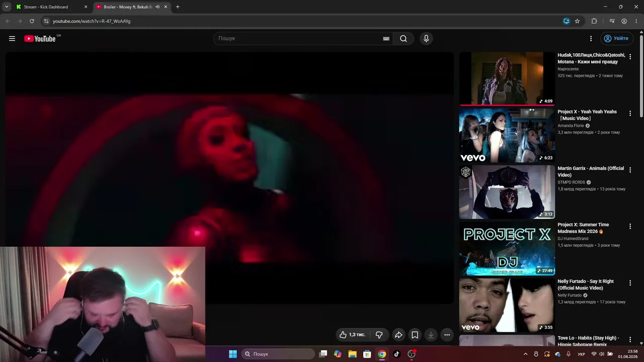
Task: Close the Broiler - Money tab
Action: pos(166,7)
